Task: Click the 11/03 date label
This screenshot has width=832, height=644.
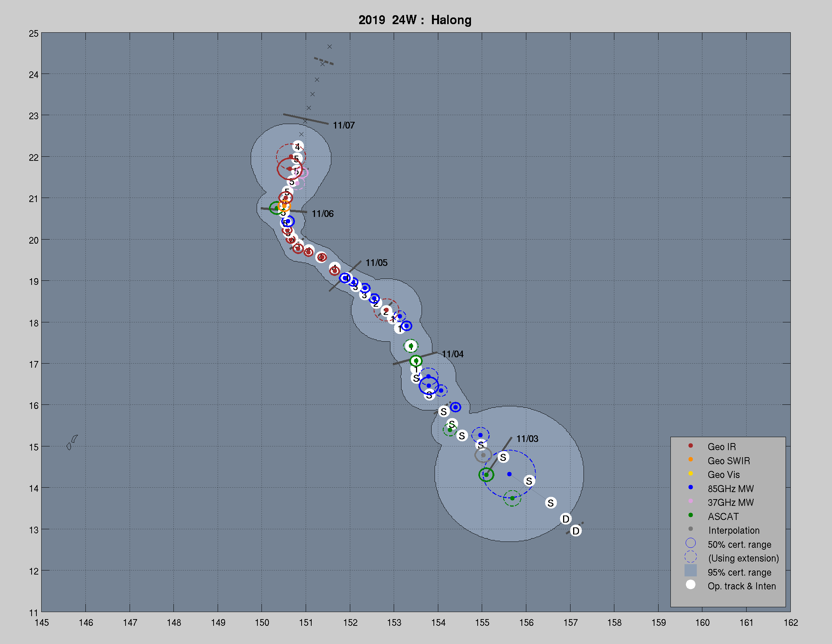Action: pos(527,439)
